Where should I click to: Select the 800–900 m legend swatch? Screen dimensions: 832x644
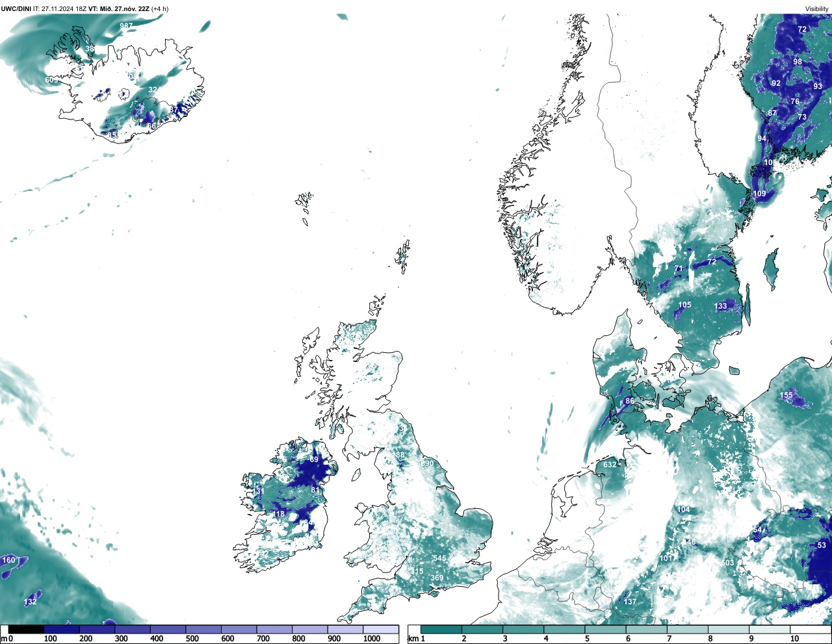tap(309, 629)
